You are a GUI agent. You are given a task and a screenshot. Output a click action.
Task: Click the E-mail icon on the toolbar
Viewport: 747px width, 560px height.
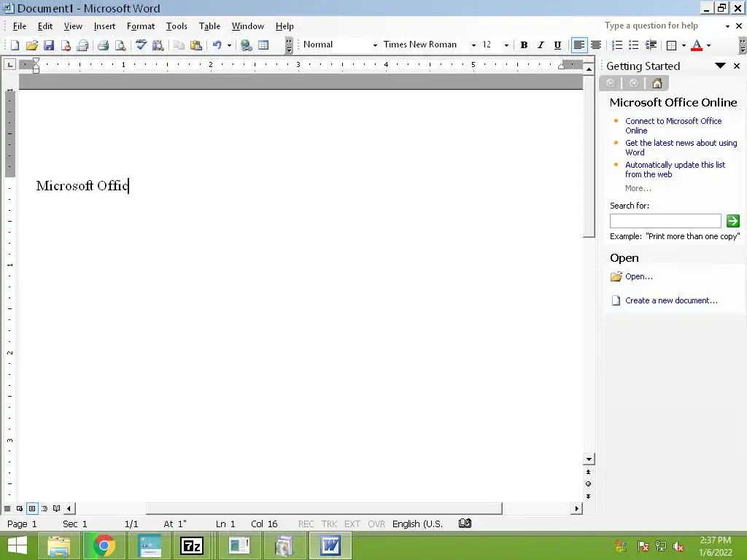click(82, 45)
